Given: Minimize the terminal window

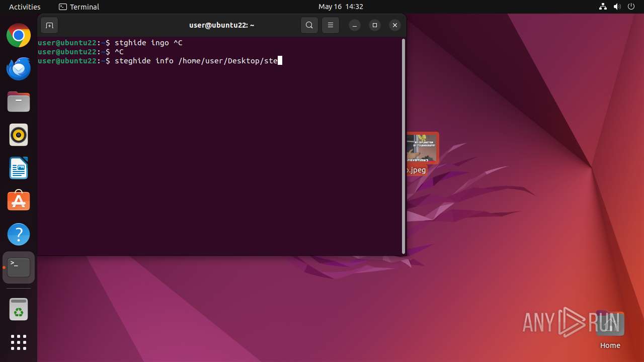Looking at the screenshot, I should 355,25.
